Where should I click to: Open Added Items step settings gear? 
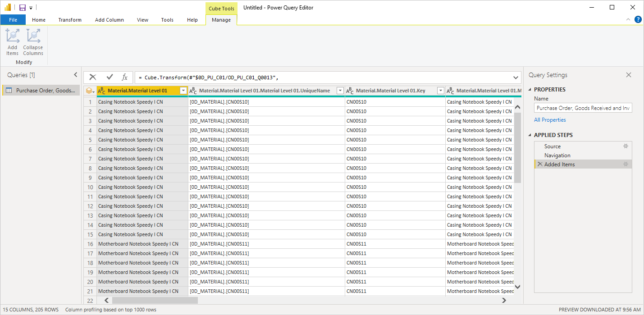tap(626, 164)
